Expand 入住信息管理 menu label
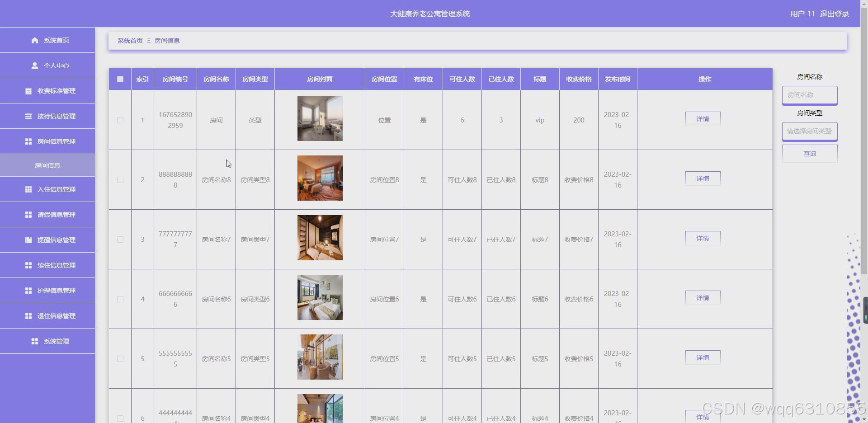The image size is (868, 423). pos(57,189)
